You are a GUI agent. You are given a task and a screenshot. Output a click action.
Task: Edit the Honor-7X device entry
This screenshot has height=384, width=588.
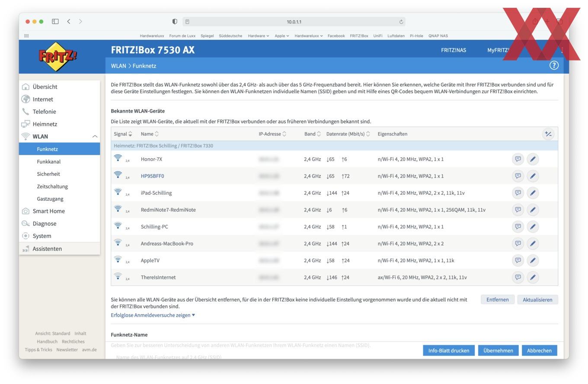pos(533,159)
